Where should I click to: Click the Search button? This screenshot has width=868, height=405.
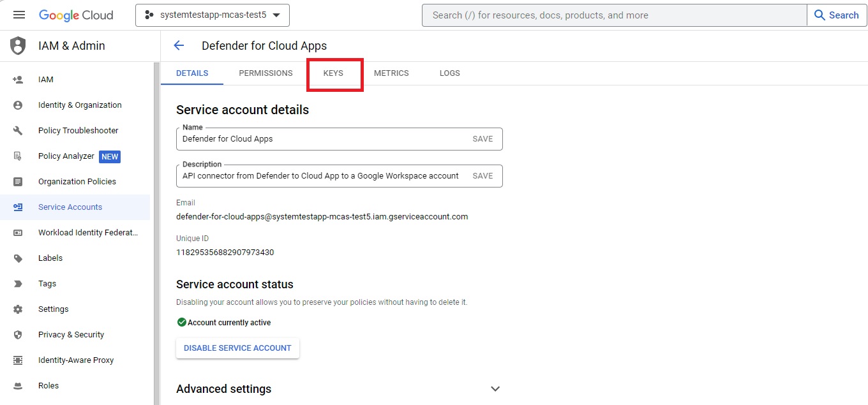pyautogui.click(x=837, y=15)
